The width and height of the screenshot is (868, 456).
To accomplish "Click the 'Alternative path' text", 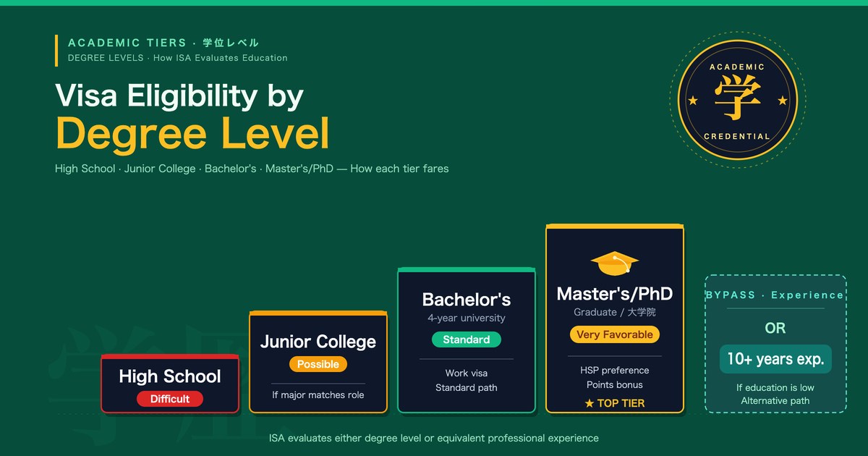I will click(775, 400).
